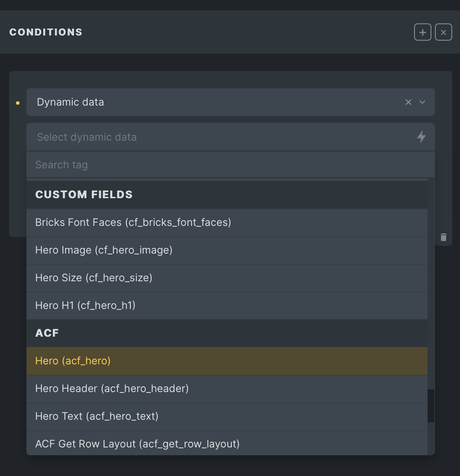This screenshot has height=476, width=460.
Task: Choose Bricks Font Faces option
Action: click(x=227, y=222)
